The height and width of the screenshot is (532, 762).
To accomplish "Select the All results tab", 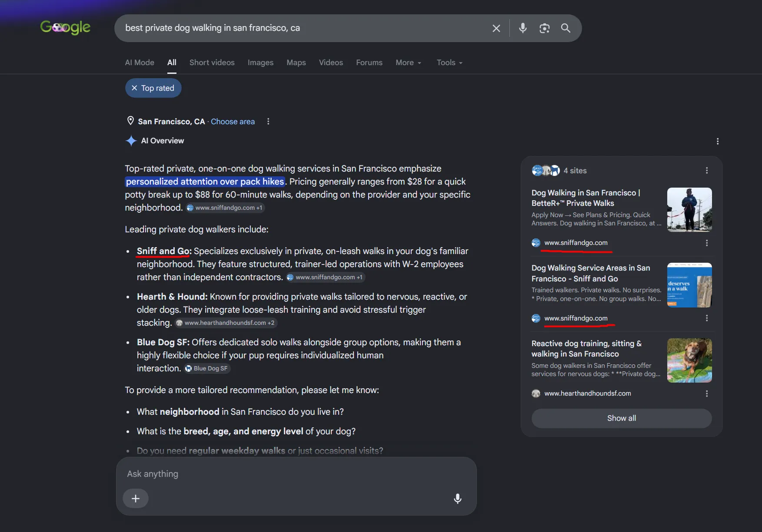I will [x=172, y=63].
